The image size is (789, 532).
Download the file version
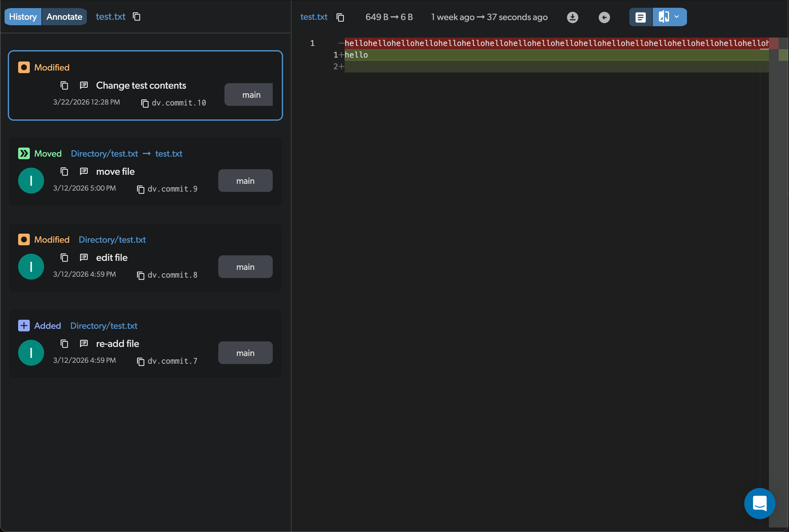[572, 17]
